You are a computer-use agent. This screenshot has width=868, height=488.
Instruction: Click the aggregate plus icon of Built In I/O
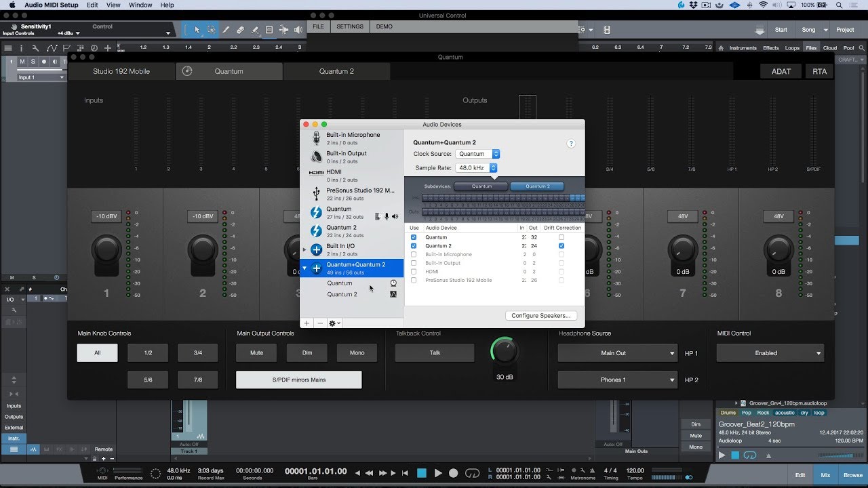point(316,249)
